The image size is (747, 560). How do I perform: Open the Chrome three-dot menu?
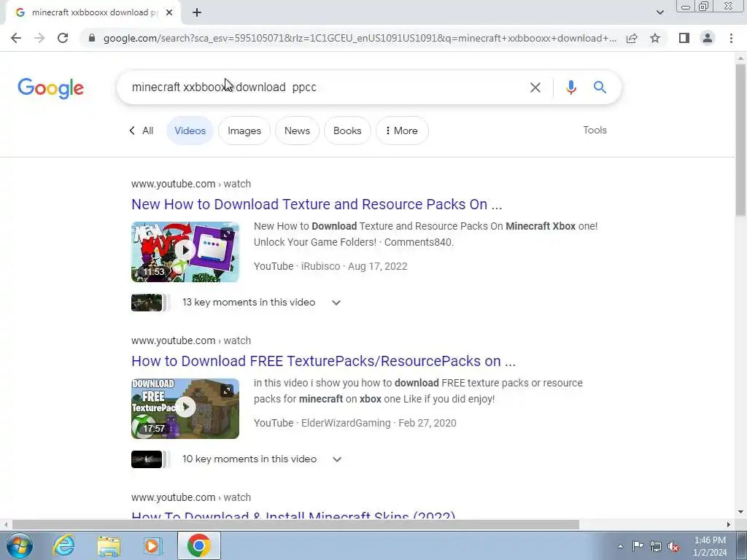point(731,38)
